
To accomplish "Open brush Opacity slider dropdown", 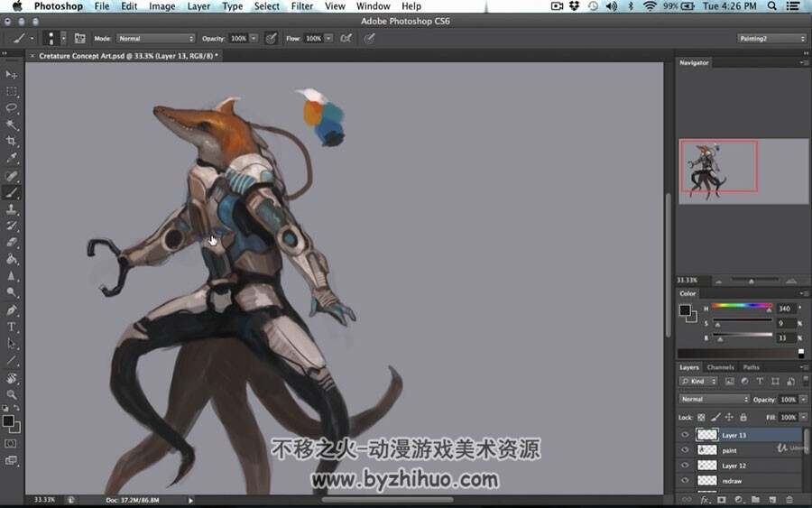I will coord(254,38).
